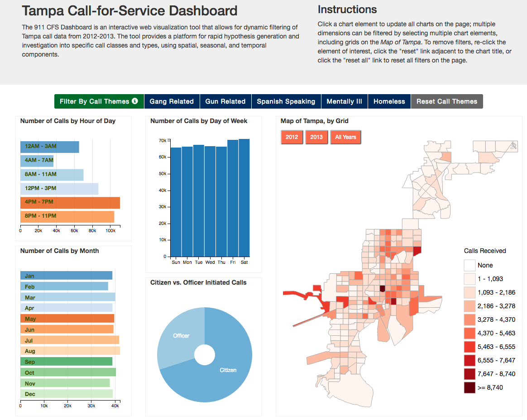Screen dimensions: 527x420
Task: Click the May bar in month chart
Action: pyautogui.click(x=67, y=319)
